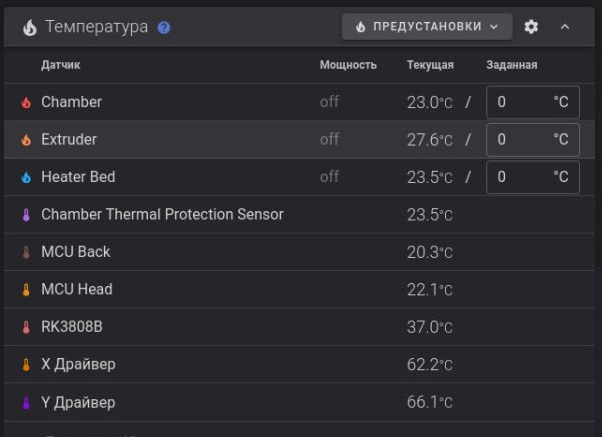Image resolution: width=602 pixels, height=437 pixels.
Task: Open temperature panel settings gear
Action: pos(531,27)
